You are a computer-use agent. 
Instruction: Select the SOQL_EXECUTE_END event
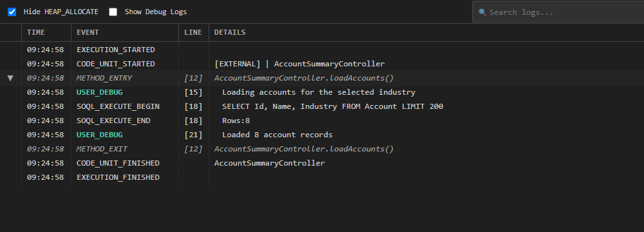pyautogui.click(x=113, y=121)
